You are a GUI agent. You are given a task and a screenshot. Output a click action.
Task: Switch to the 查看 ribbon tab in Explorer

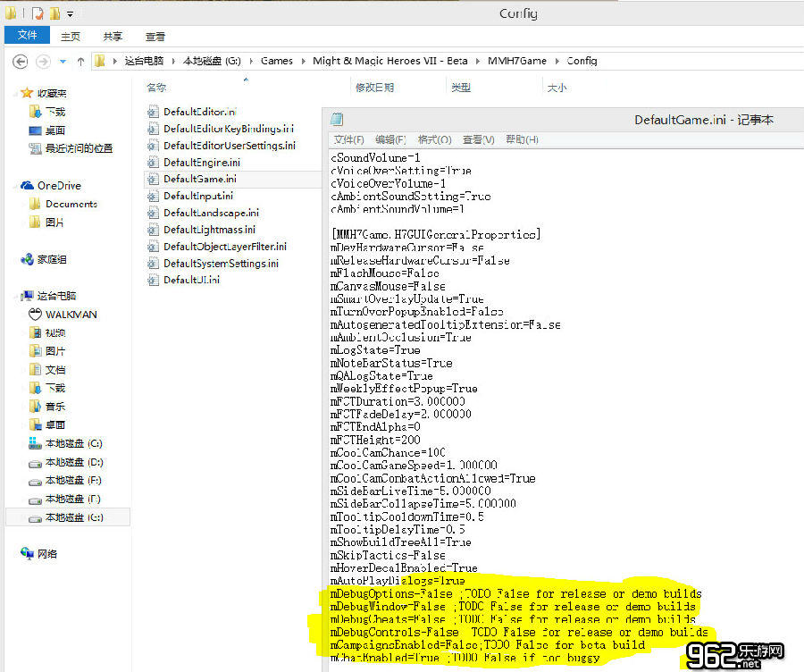point(155,37)
